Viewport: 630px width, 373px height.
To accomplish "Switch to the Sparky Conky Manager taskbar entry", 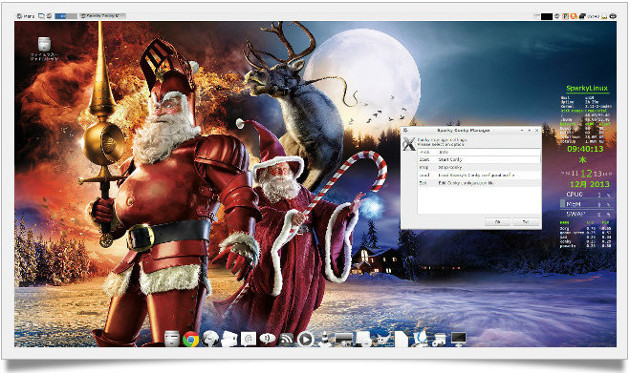I will coord(102,16).
